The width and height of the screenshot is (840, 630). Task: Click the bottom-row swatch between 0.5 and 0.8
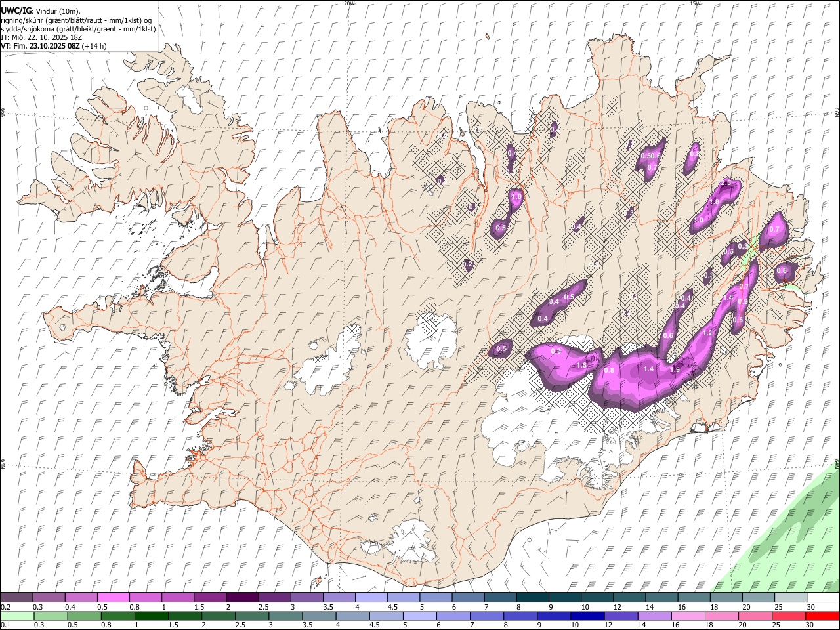pyautogui.click(x=84, y=616)
